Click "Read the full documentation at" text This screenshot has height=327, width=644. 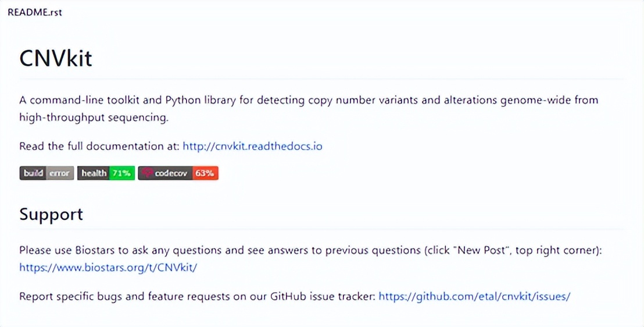(99, 146)
